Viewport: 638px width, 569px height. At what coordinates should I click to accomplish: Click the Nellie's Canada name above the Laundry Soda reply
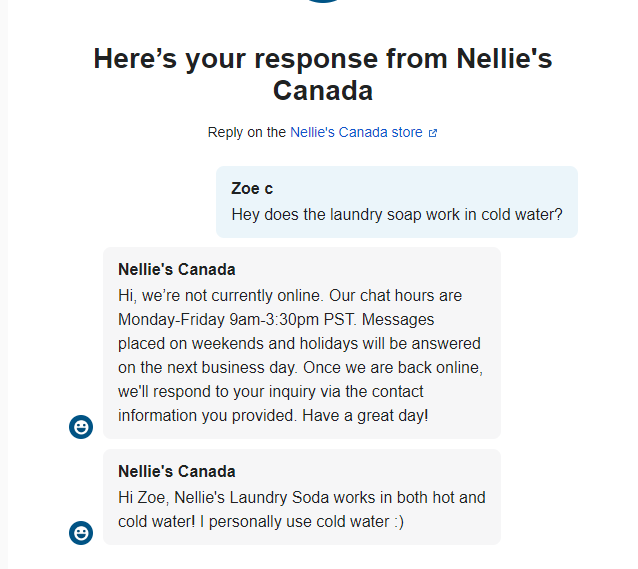coord(177,471)
